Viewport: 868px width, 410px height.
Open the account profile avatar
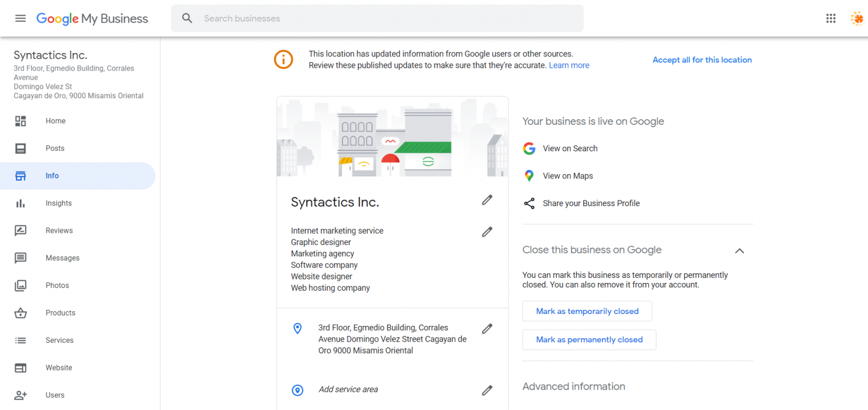857,18
